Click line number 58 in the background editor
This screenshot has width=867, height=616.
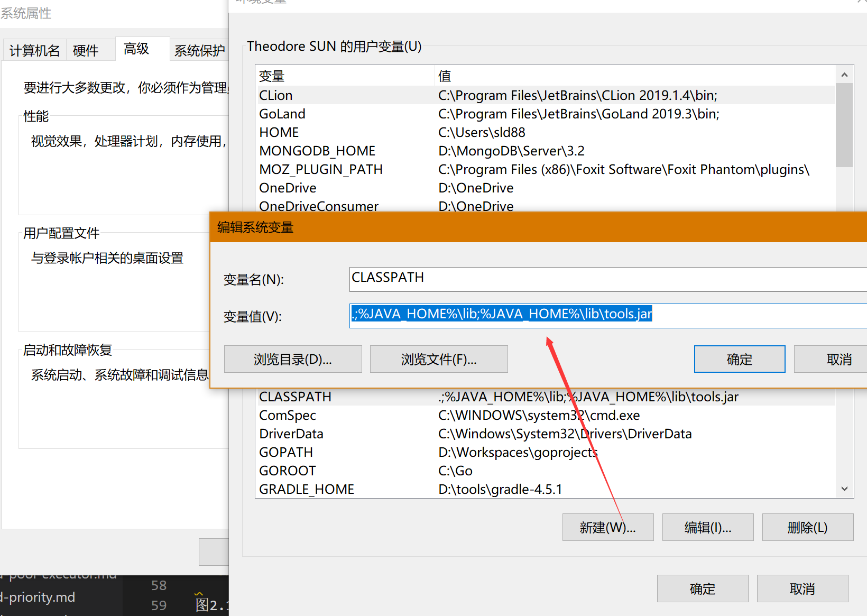pyautogui.click(x=159, y=585)
